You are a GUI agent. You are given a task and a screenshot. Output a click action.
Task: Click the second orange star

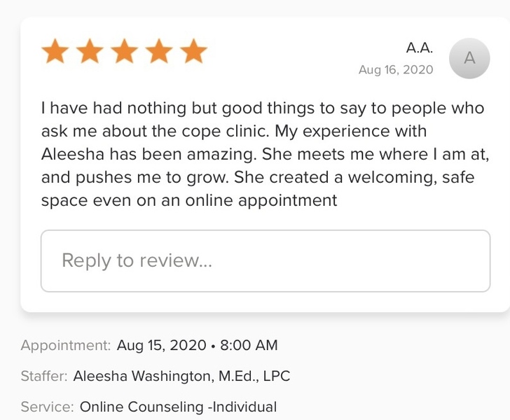coord(89,52)
